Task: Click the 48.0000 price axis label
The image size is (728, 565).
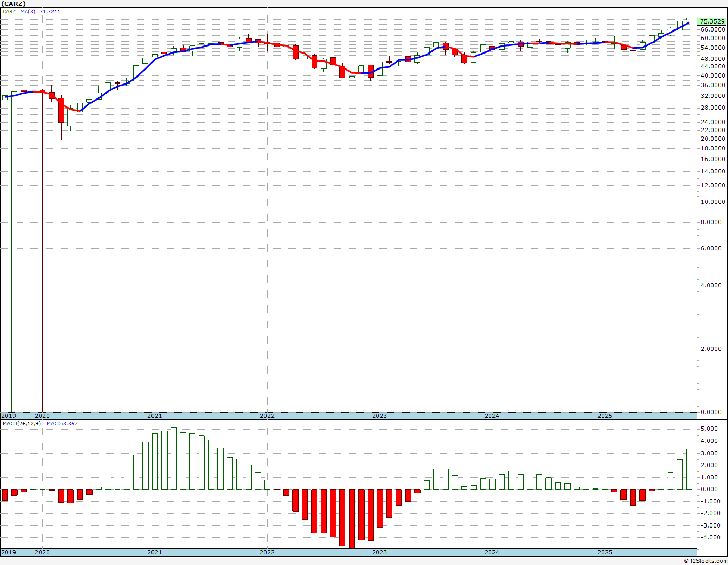Action: 714,58
